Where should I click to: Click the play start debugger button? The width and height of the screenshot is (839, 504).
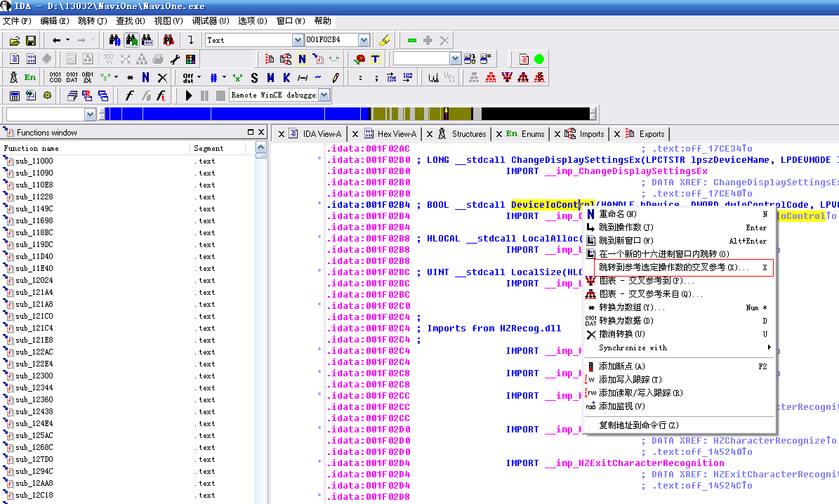[x=188, y=95]
